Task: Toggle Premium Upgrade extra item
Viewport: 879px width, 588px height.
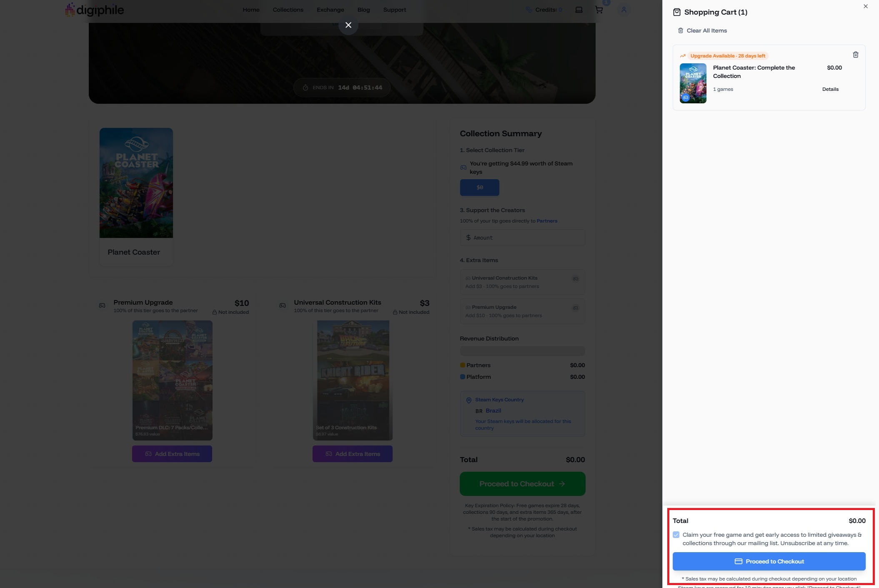Action: 575,308
